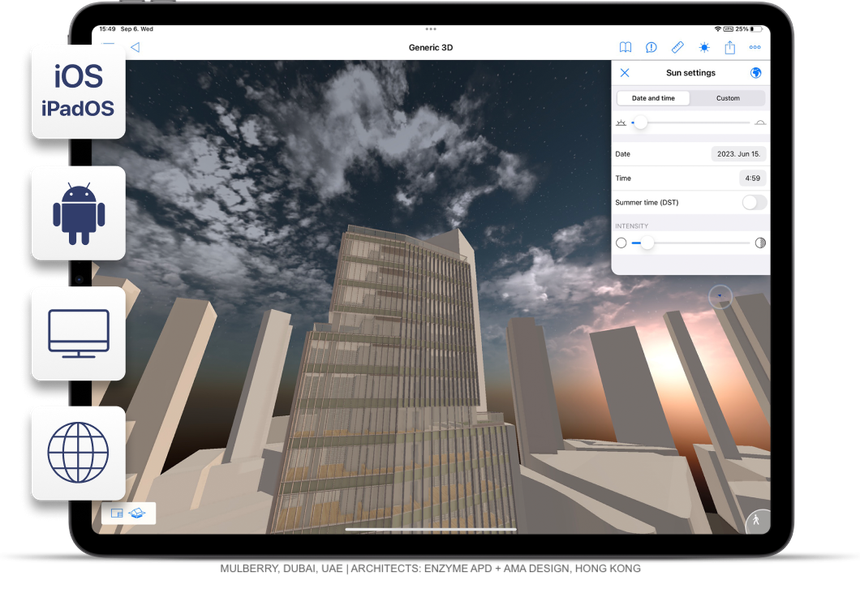Select the Date and time tab
Image resolution: width=860 pixels, height=589 pixels.
[x=654, y=98]
